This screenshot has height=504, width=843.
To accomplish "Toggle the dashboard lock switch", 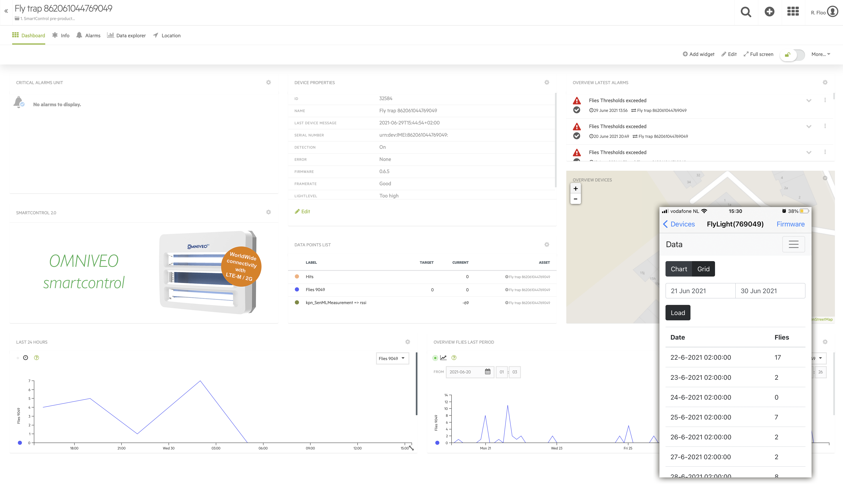I will tap(792, 54).
